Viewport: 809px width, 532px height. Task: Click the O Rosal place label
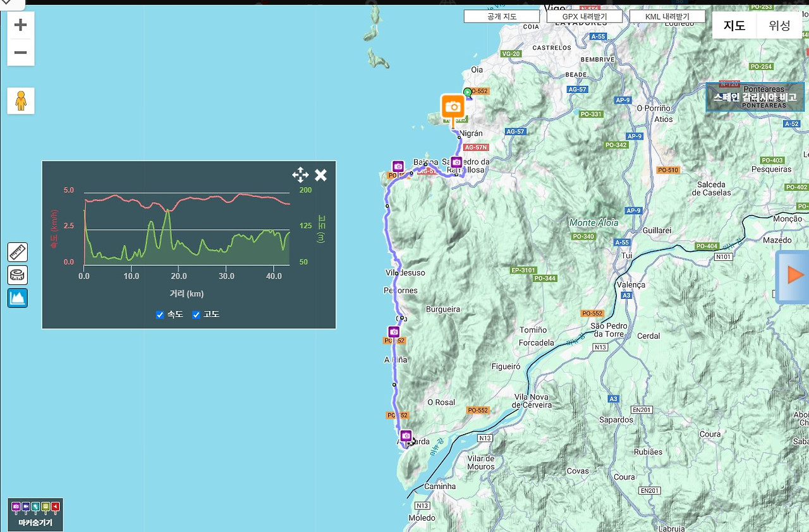tap(441, 402)
